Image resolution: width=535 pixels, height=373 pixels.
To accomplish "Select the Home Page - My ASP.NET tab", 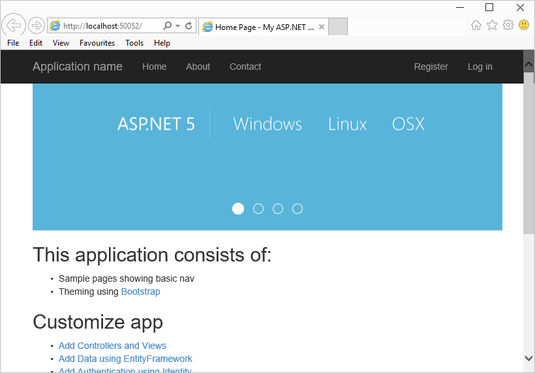I will click(x=263, y=27).
